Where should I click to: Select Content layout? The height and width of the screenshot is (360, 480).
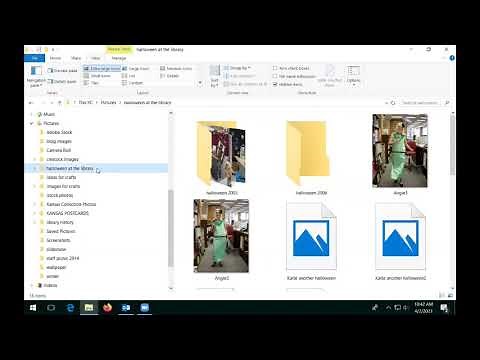(132, 83)
